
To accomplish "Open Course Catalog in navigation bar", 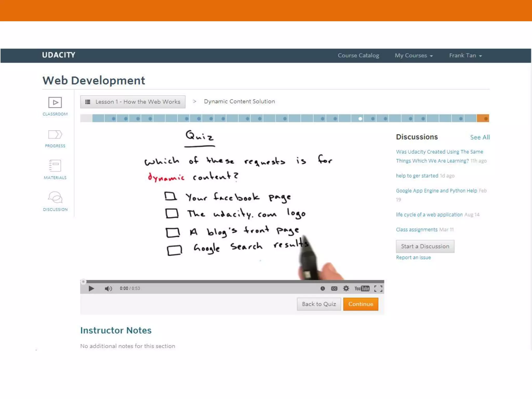I will point(358,56).
